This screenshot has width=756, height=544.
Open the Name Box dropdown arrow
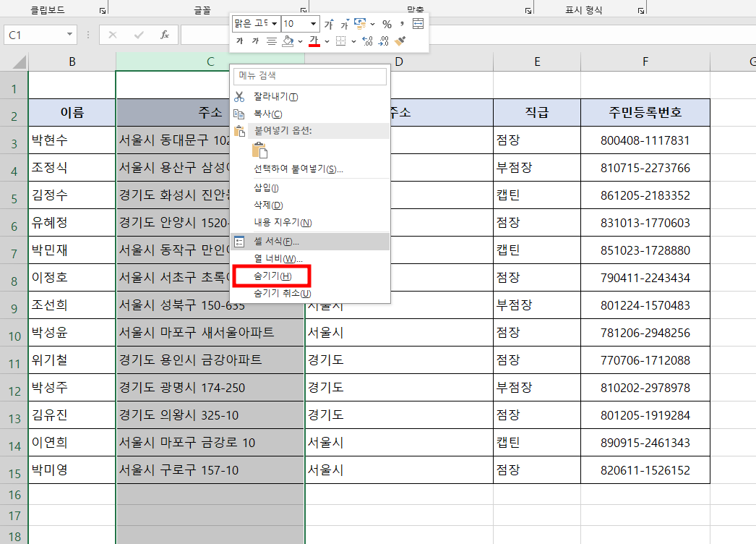coord(70,34)
